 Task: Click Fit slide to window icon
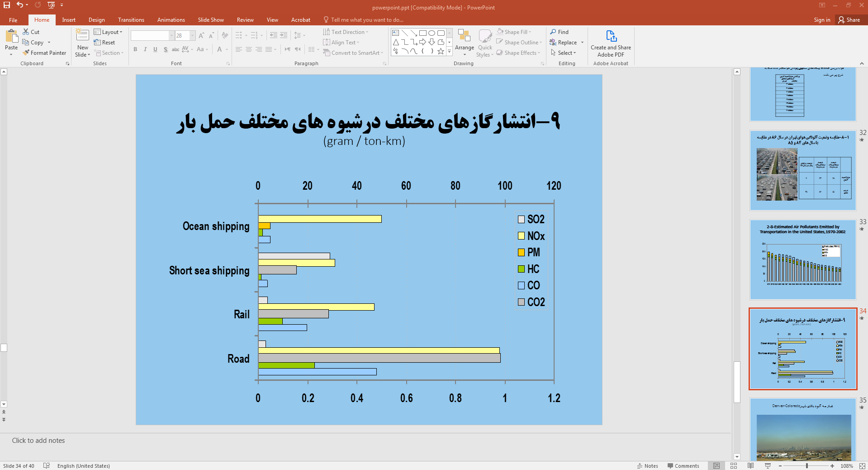[862, 465]
